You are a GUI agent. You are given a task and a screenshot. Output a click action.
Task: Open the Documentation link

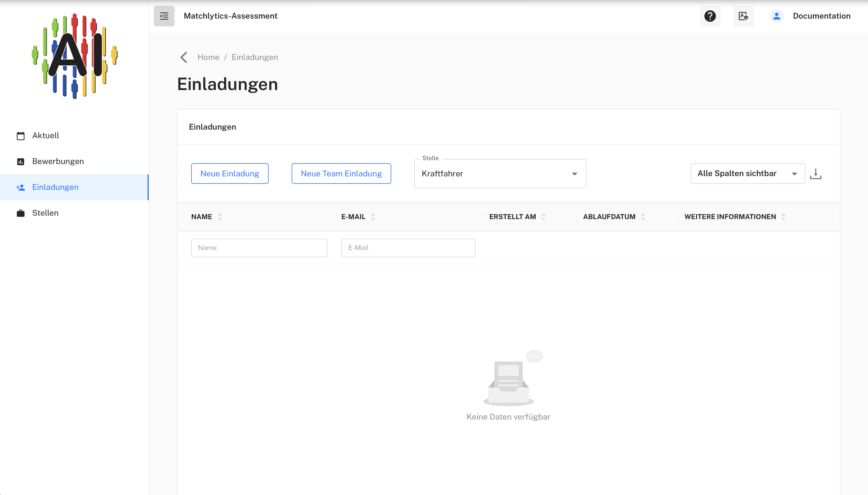pyautogui.click(x=821, y=16)
